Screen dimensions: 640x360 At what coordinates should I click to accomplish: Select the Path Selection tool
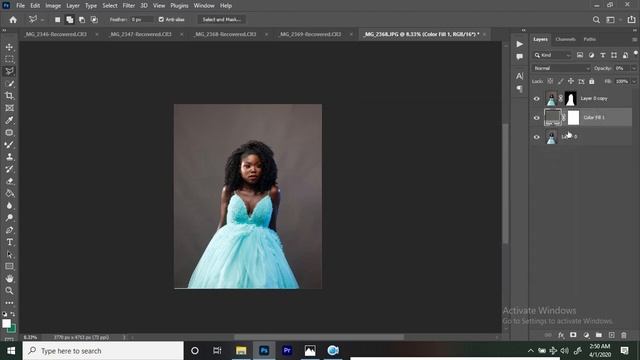9,254
